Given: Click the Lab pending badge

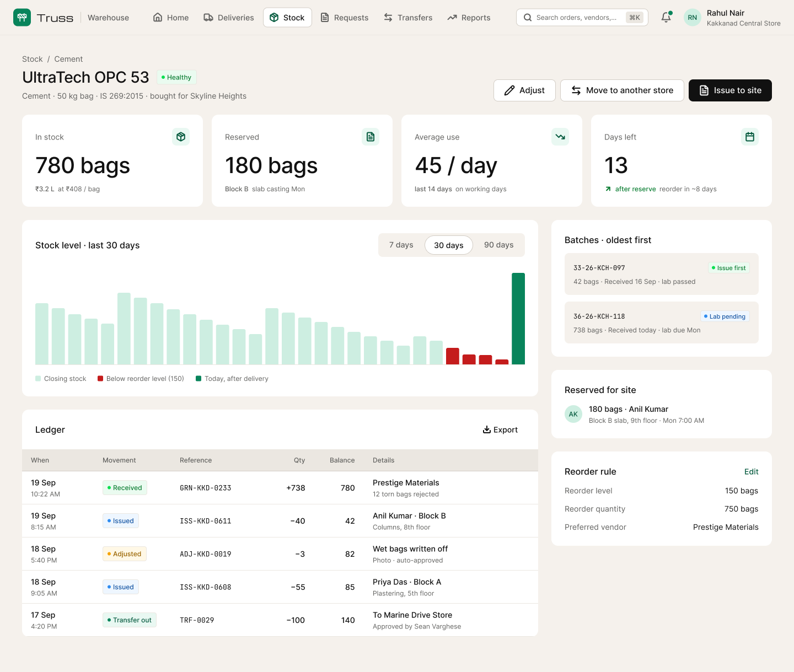Looking at the screenshot, I should [x=725, y=316].
